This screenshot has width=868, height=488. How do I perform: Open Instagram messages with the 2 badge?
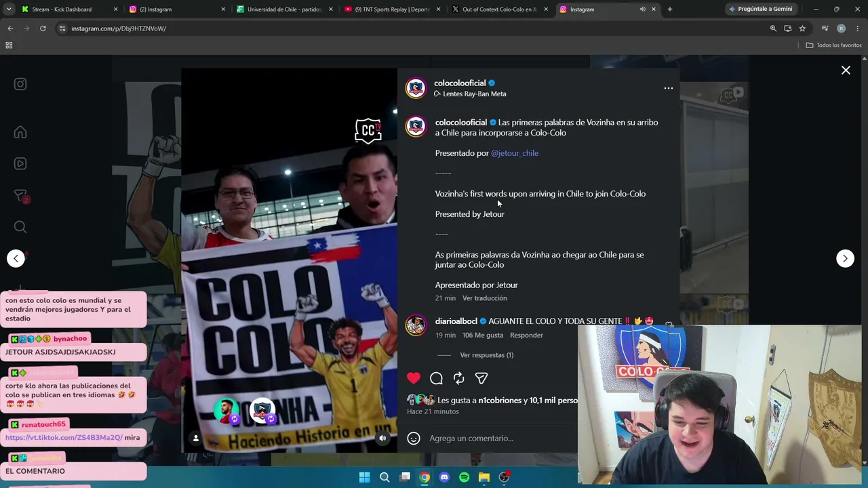point(20,196)
